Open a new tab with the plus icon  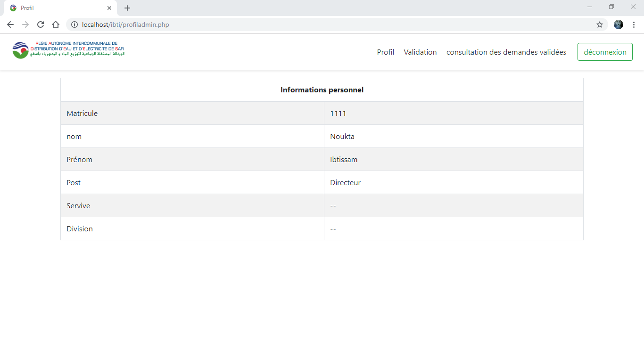[x=127, y=8]
